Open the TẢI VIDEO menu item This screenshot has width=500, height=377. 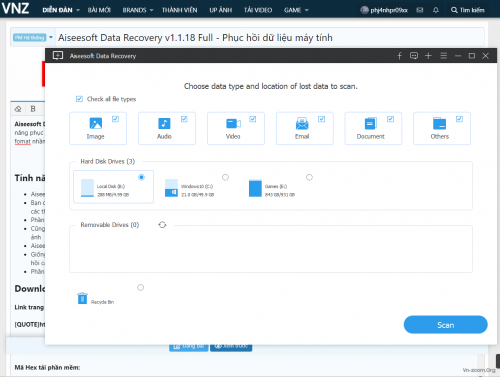click(x=258, y=10)
